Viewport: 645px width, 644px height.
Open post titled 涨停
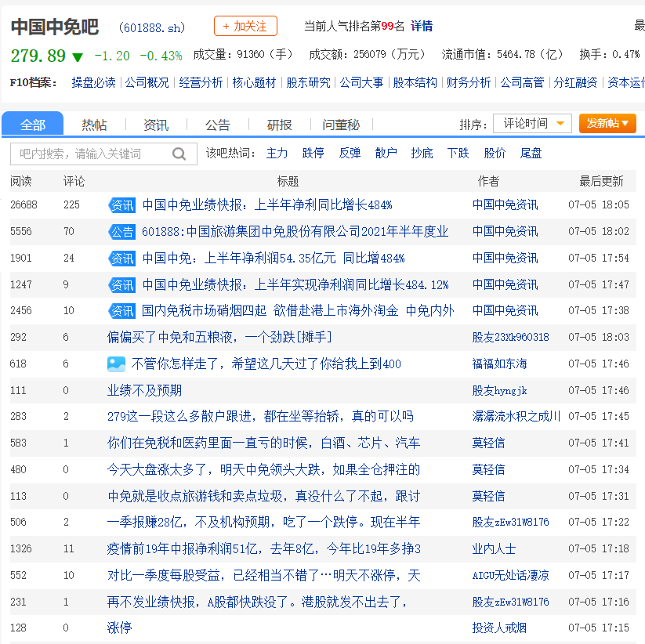(x=119, y=628)
